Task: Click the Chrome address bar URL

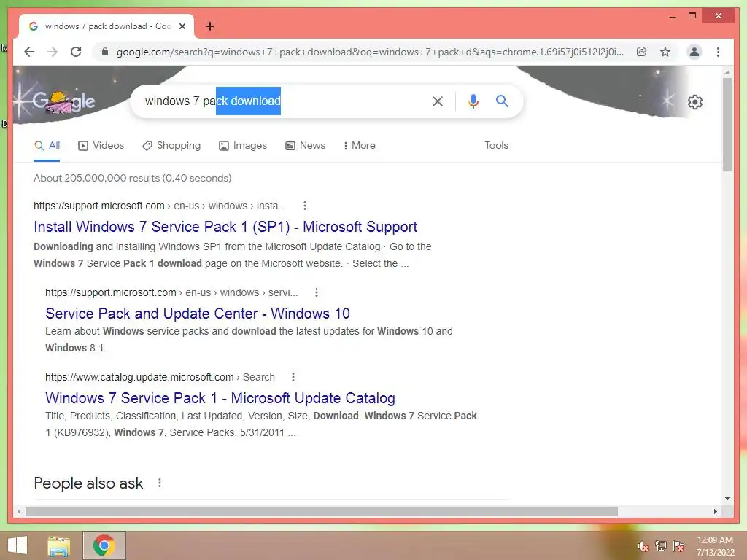Action: [x=370, y=52]
